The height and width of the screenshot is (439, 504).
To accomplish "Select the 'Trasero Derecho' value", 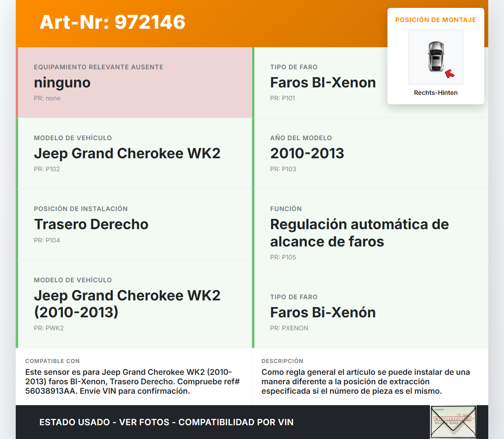I will click(x=91, y=224).
